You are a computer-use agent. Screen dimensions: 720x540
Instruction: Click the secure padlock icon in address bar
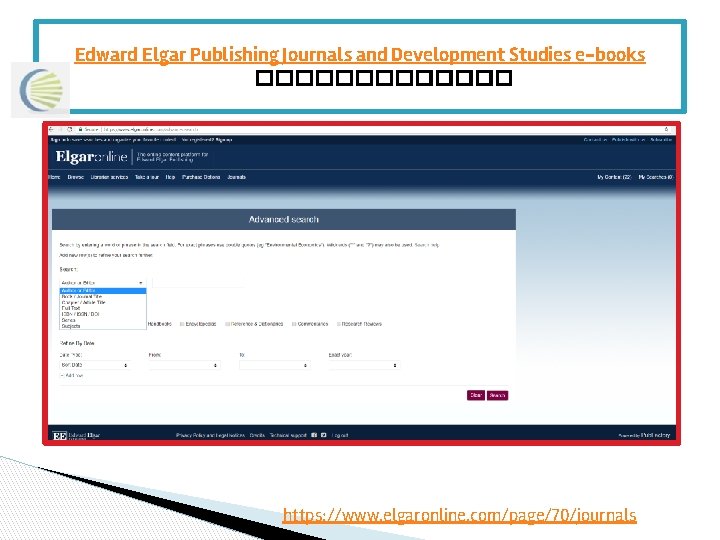pyautogui.click(x=80, y=129)
